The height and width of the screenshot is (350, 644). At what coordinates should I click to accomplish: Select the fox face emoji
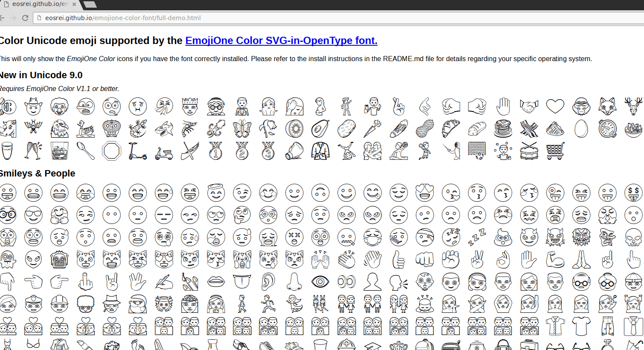[x=607, y=106]
